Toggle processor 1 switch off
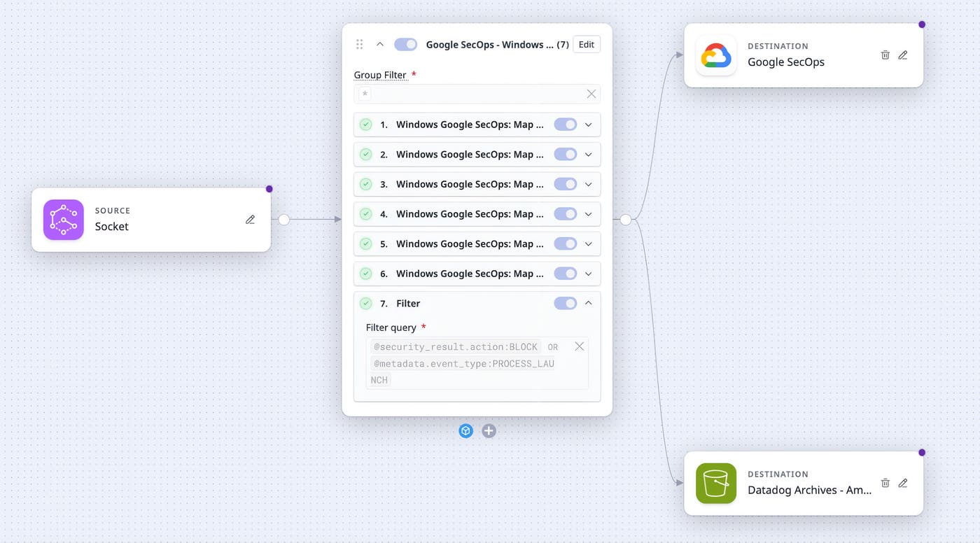 pos(566,125)
